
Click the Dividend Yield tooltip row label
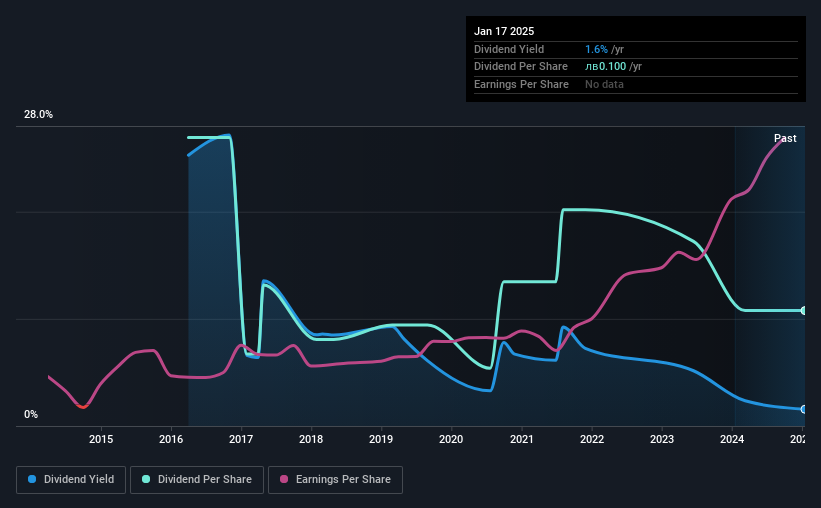pyautogui.click(x=509, y=49)
